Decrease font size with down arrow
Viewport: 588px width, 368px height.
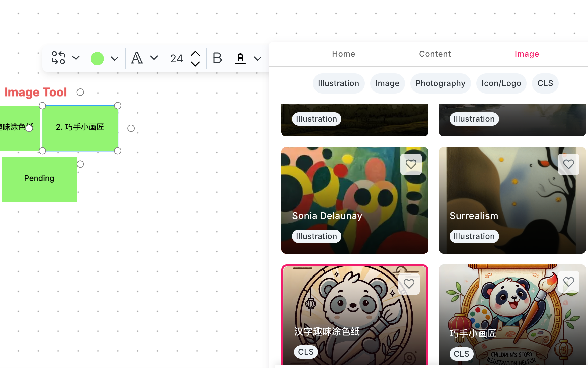(x=195, y=63)
